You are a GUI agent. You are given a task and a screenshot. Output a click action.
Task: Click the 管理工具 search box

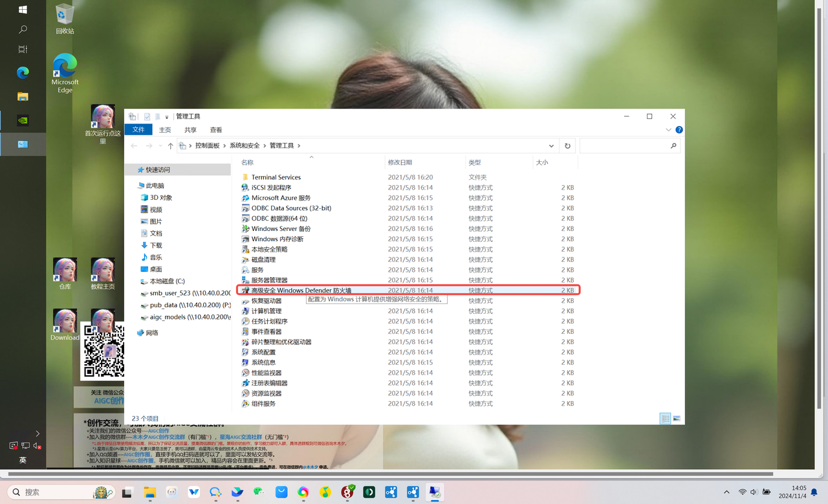click(x=629, y=146)
